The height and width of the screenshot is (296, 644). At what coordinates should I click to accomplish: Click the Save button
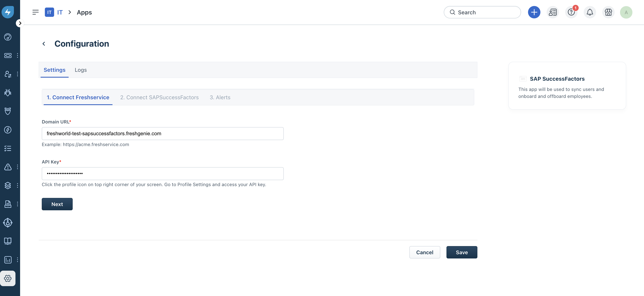[x=462, y=252]
